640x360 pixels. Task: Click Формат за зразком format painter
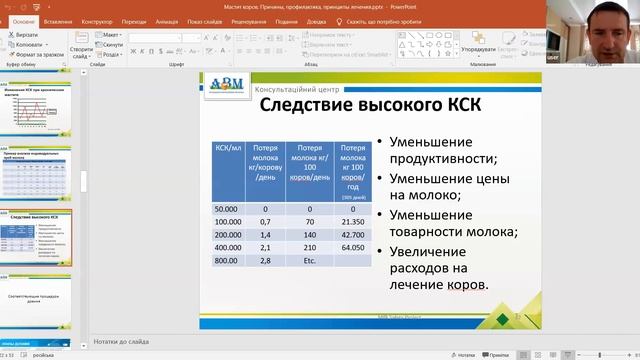[x=36, y=54]
